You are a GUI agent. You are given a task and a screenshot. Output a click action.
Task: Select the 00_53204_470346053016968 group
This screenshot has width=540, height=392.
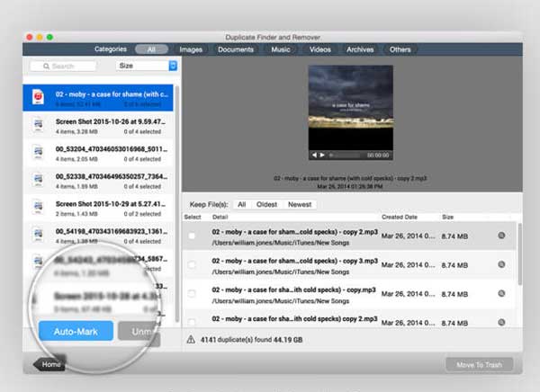tap(98, 153)
